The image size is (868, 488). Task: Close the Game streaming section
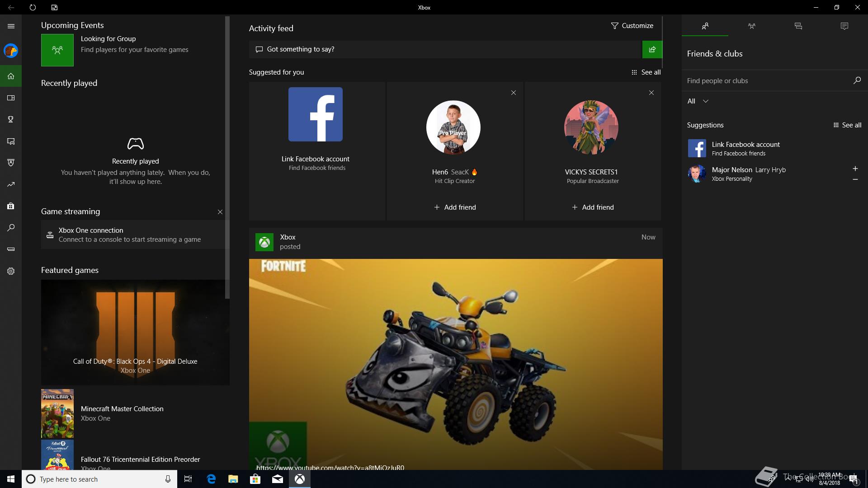pos(220,212)
